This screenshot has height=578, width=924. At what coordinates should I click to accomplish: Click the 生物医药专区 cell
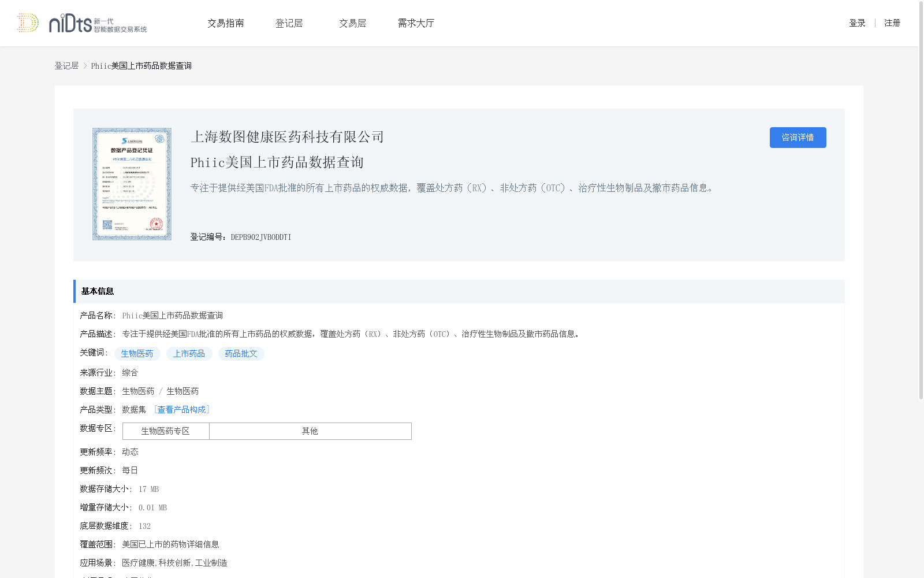coord(166,431)
